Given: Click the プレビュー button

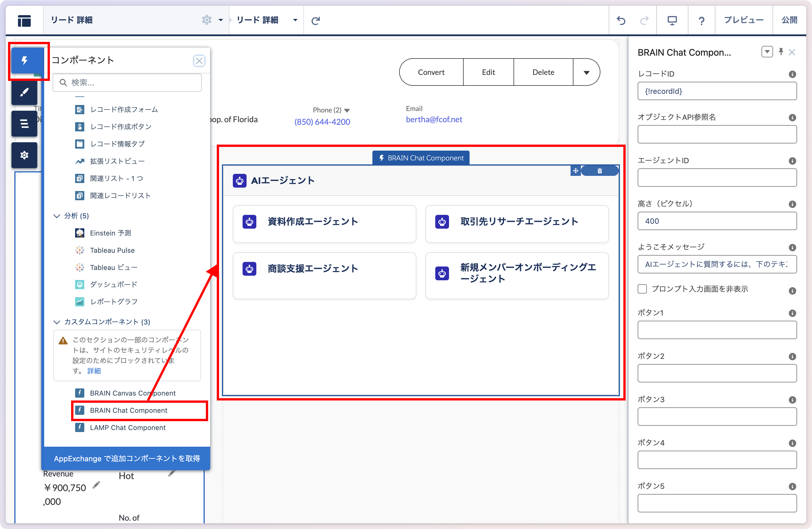Looking at the screenshot, I should pyautogui.click(x=743, y=20).
